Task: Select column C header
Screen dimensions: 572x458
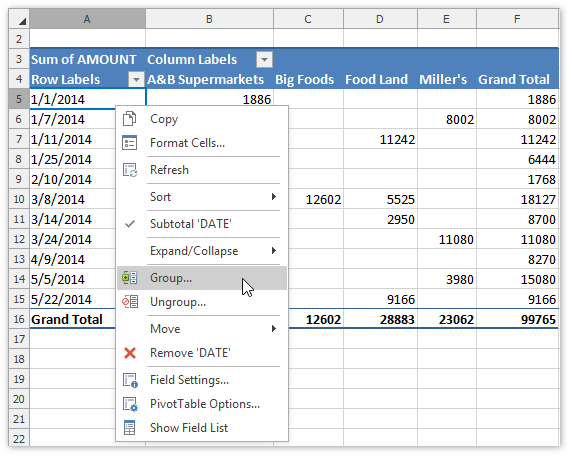Action: [308, 19]
